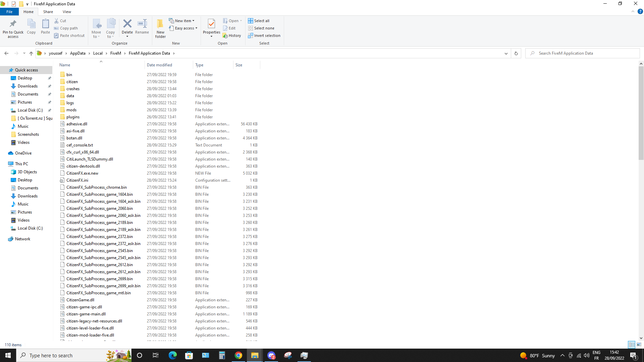Open the File menu

(9, 11)
